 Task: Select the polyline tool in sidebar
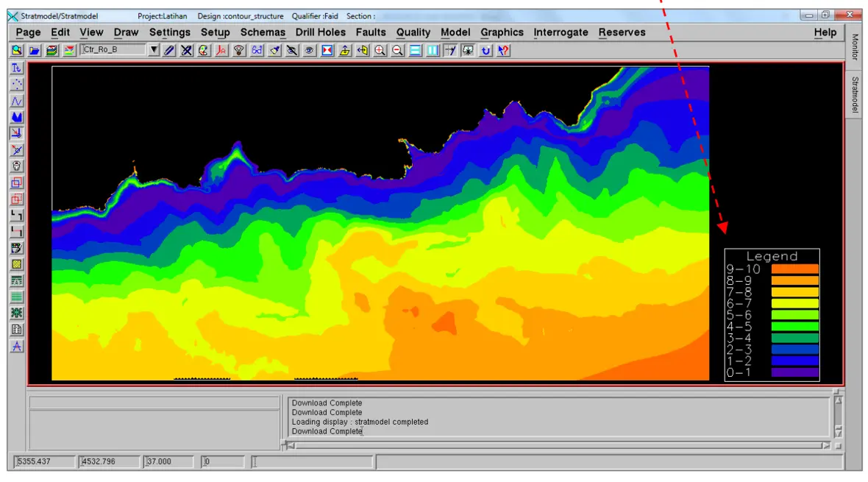pyautogui.click(x=17, y=101)
